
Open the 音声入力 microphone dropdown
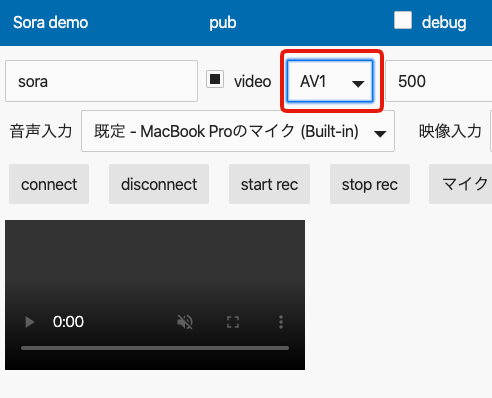[x=238, y=131]
